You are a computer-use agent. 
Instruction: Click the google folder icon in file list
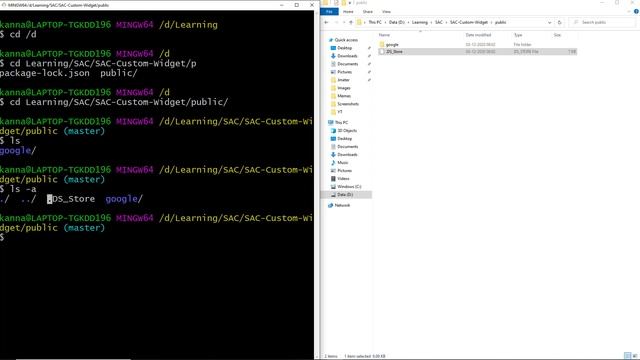[382, 44]
